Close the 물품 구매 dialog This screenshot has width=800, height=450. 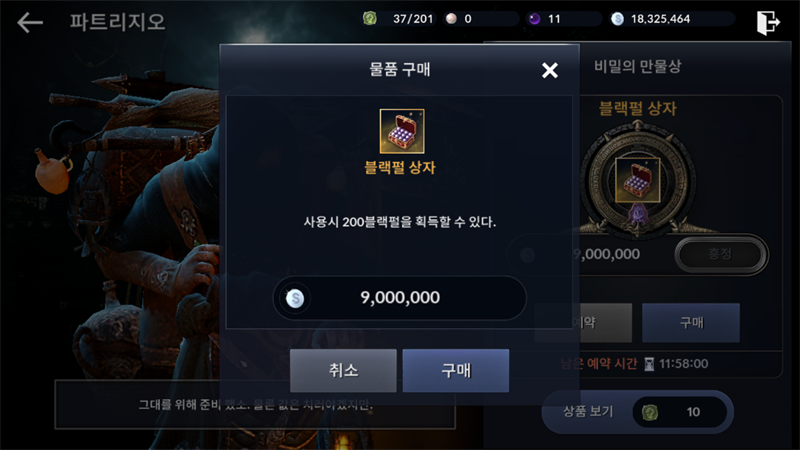[550, 70]
